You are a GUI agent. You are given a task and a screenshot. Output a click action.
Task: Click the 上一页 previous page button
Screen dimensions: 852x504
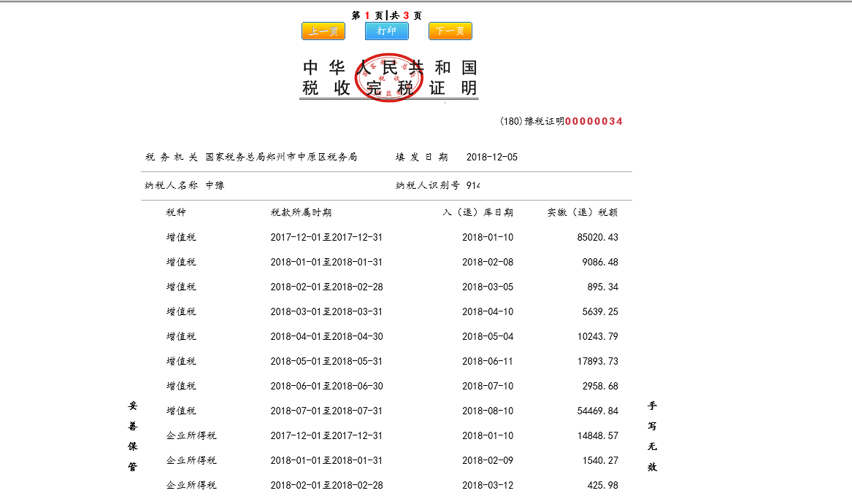pos(323,31)
